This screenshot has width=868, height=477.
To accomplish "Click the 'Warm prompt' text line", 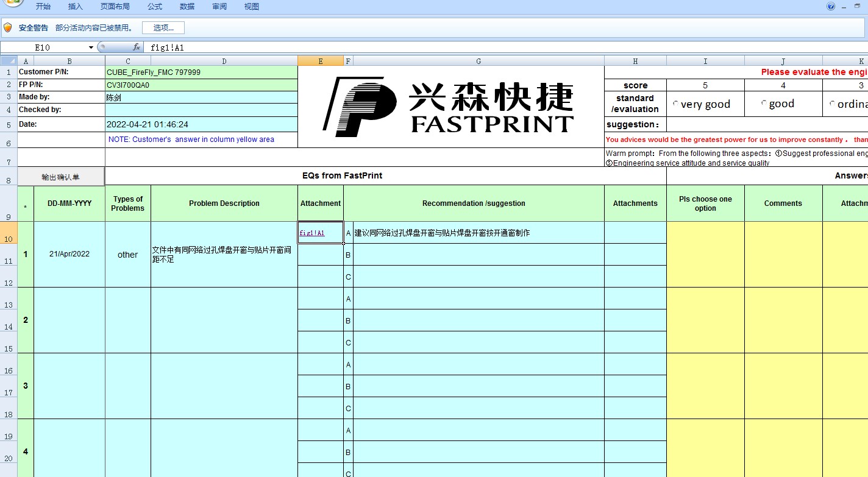I will point(736,154).
